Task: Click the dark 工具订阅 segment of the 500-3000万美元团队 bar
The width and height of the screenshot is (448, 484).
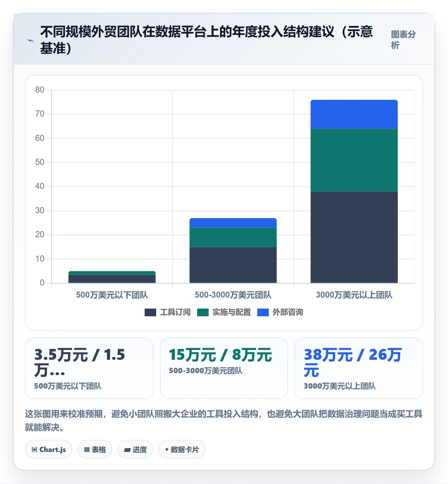Action: pos(233,265)
